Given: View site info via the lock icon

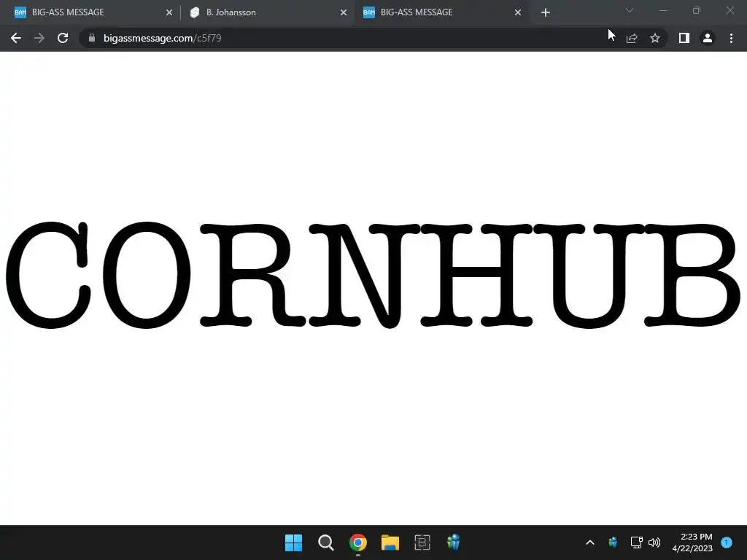Looking at the screenshot, I should (x=92, y=38).
